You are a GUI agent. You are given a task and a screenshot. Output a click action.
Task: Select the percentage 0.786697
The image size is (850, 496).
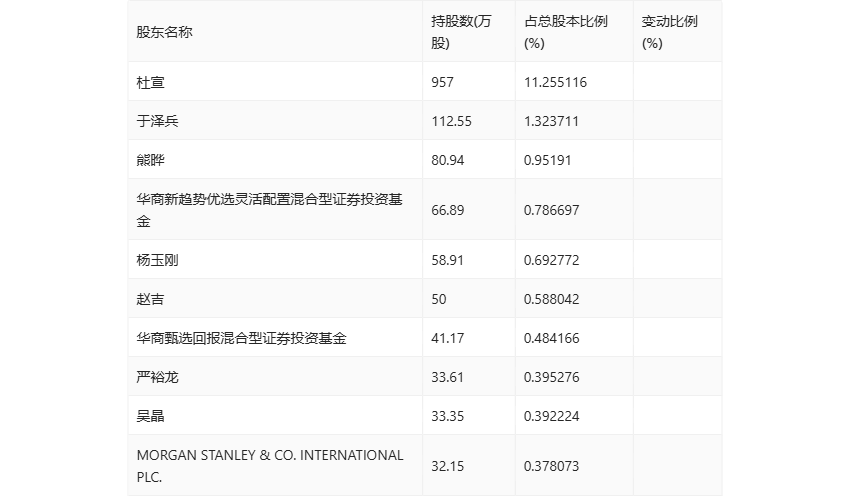pos(551,210)
